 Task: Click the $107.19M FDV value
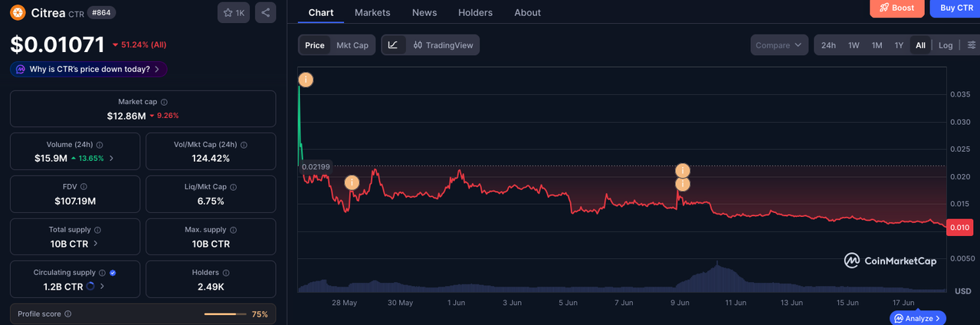[x=75, y=201]
